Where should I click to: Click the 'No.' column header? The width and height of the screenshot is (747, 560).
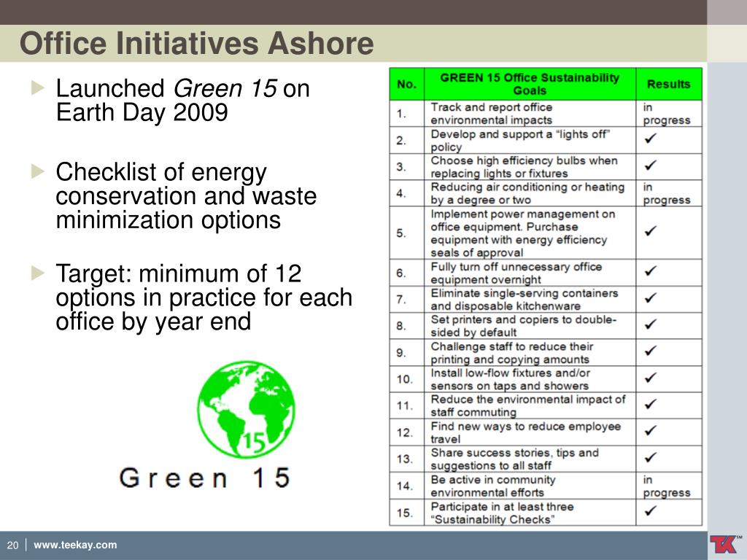pos(406,85)
